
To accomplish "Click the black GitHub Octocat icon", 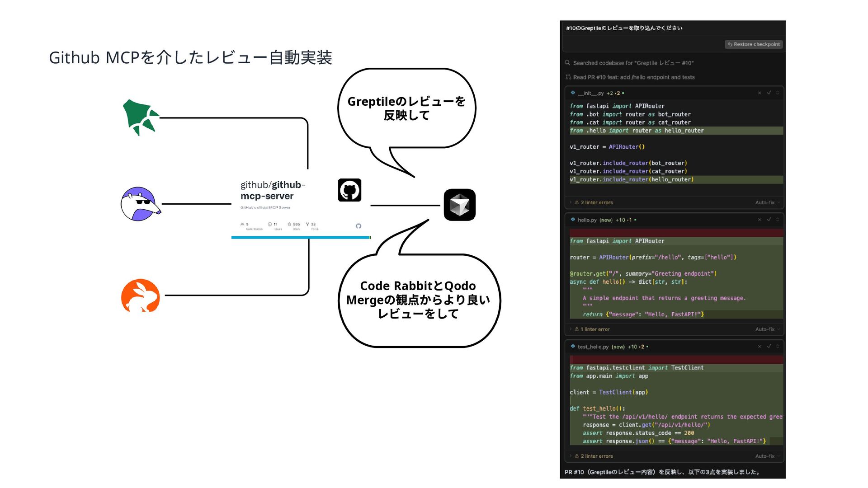I will tap(349, 190).
